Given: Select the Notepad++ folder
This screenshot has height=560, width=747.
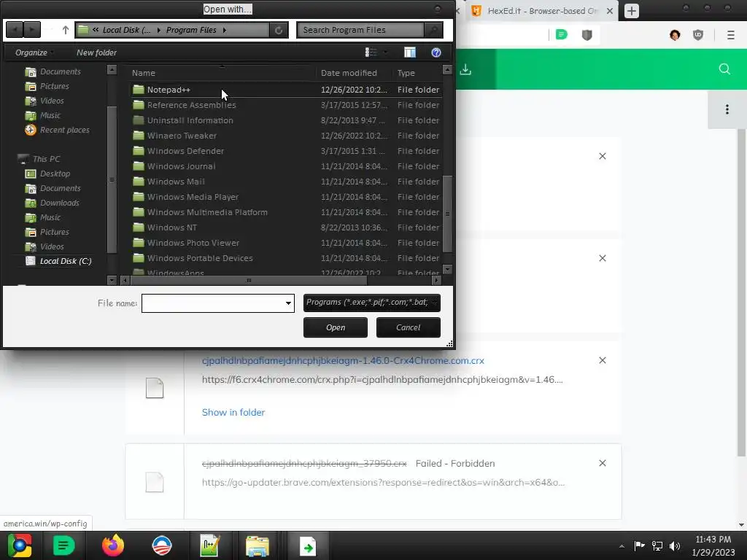Looking at the screenshot, I should coord(286,90).
